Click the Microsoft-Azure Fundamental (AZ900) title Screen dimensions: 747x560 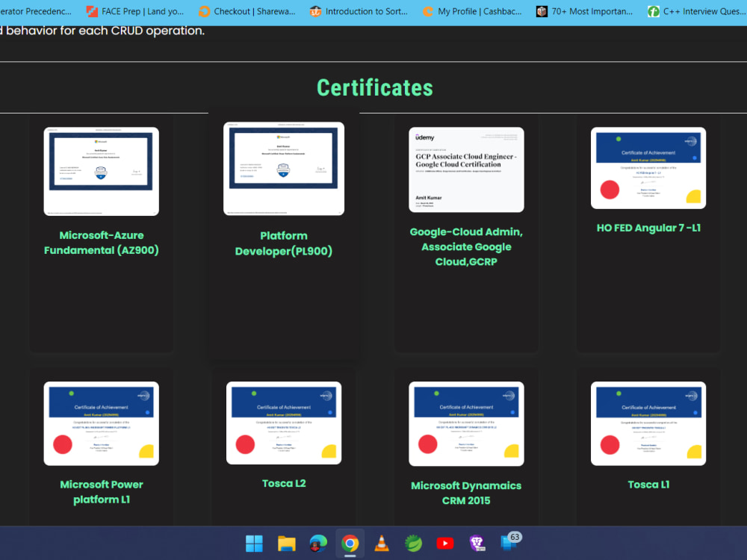(102, 243)
